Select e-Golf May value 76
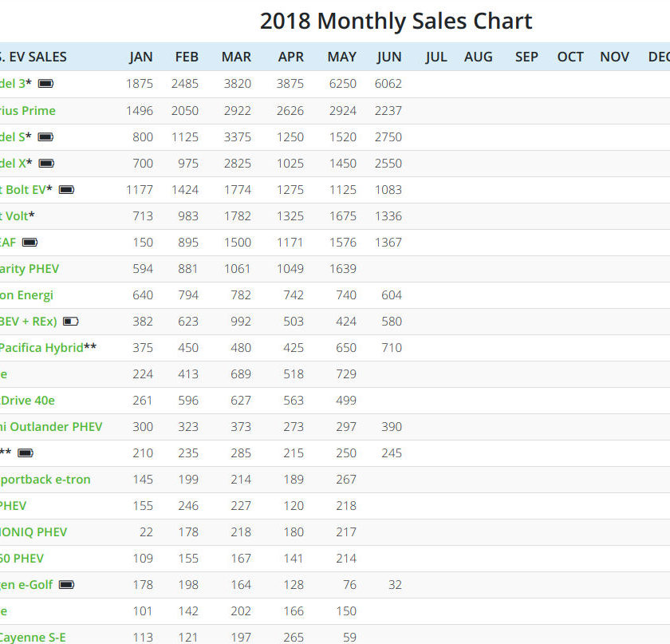Image resolution: width=670 pixels, height=644 pixels. click(x=350, y=585)
